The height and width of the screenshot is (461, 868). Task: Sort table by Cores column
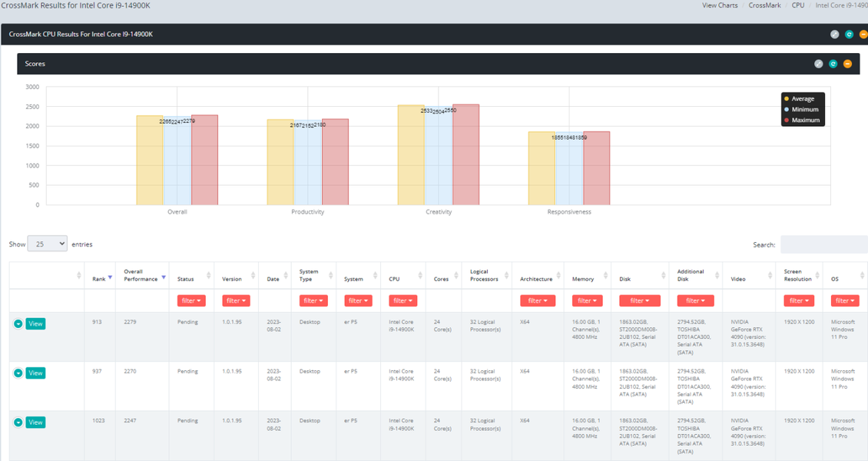443,276
